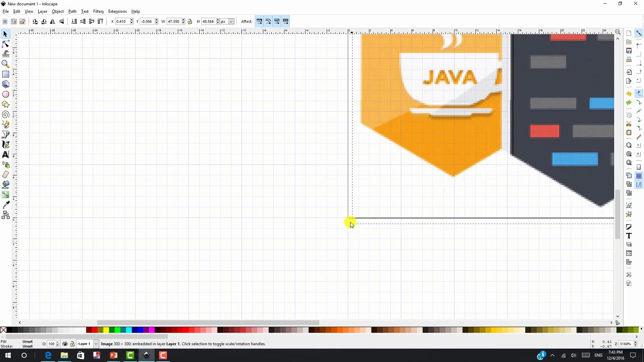Open the px units dropdown
644x362 pixels.
pyautogui.click(x=231, y=22)
